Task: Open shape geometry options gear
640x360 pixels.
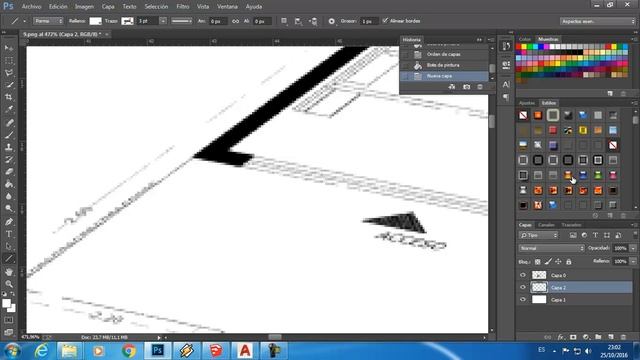Action: click(331, 21)
